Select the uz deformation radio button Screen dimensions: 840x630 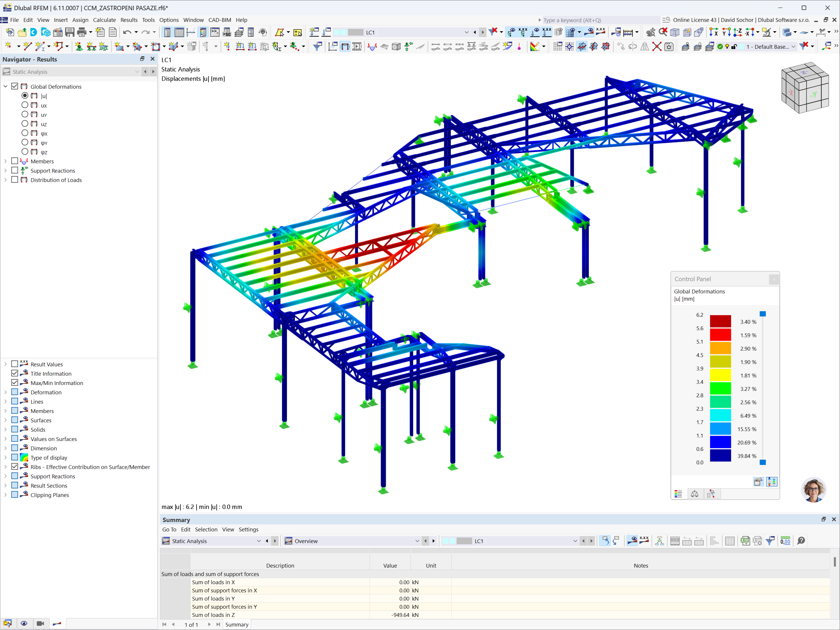point(25,124)
